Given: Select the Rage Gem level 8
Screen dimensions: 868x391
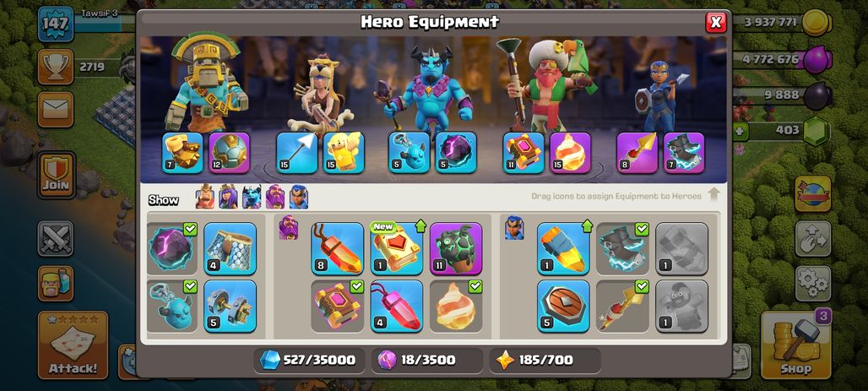Looking at the screenshot, I should [337, 248].
